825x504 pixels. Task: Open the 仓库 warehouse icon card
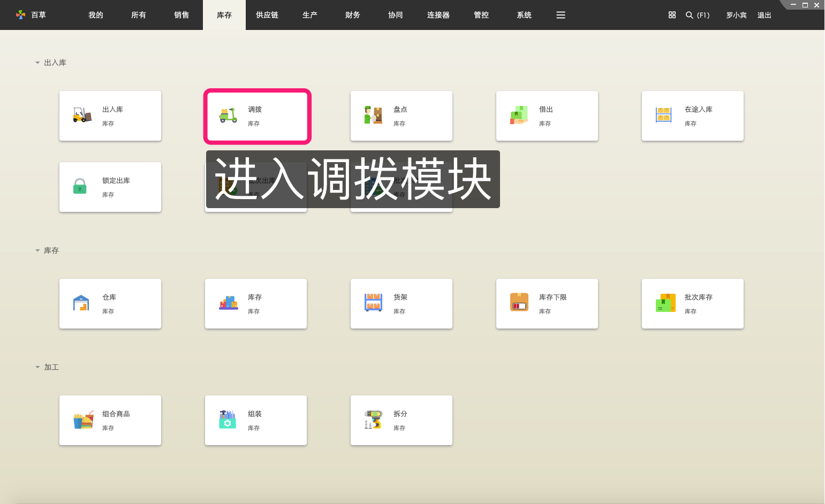[110, 304]
